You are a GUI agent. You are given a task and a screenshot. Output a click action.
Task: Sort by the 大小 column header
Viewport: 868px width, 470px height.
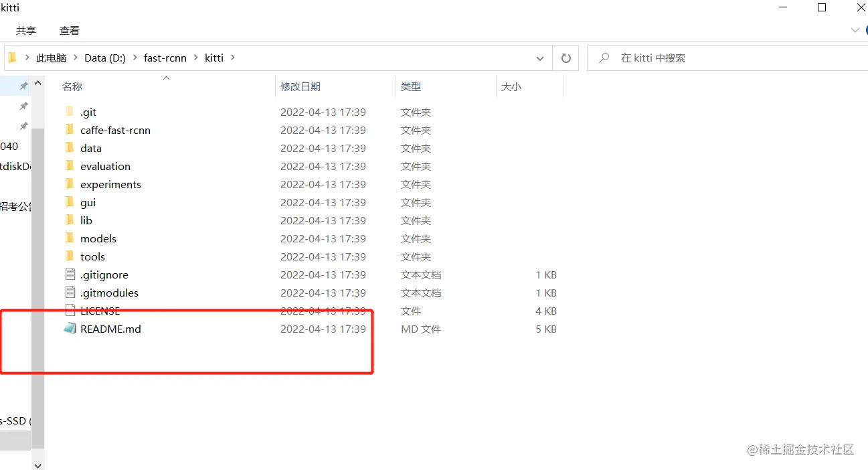[x=511, y=86]
